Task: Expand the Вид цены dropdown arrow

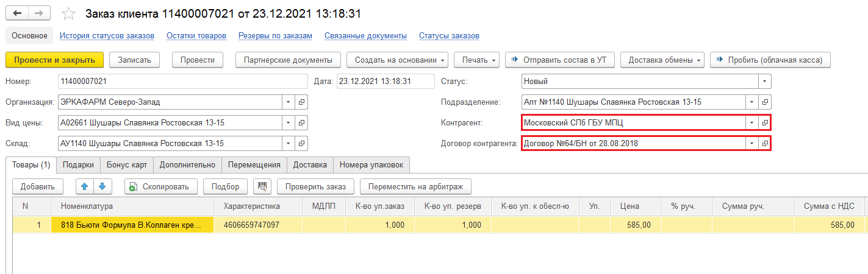Action: 288,123
